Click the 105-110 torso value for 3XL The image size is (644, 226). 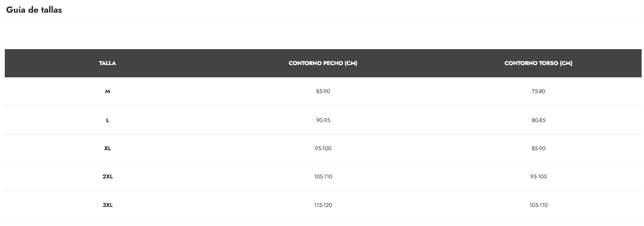click(x=538, y=205)
